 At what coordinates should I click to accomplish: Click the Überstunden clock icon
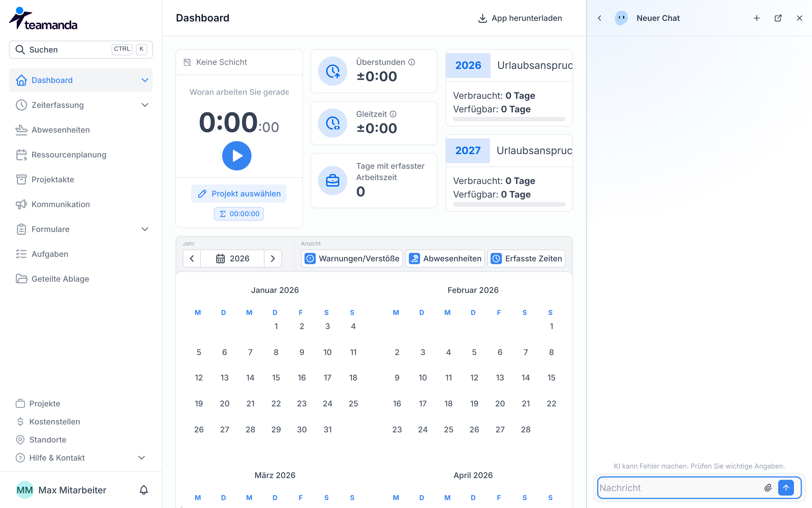pyautogui.click(x=332, y=71)
